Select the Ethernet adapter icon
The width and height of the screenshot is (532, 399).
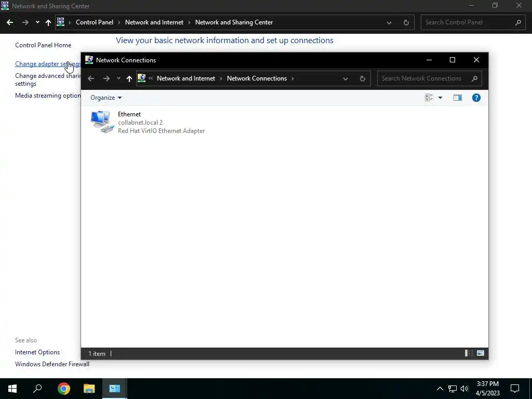point(102,122)
